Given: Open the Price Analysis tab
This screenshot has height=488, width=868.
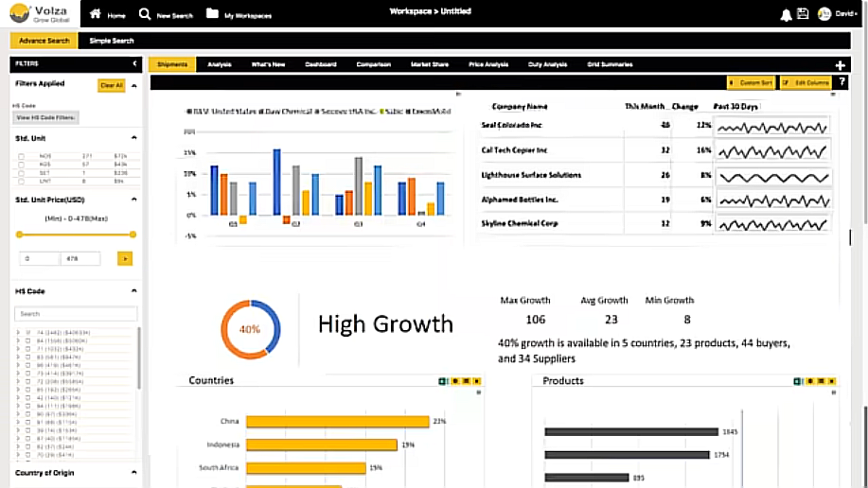Looking at the screenshot, I should [x=488, y=64].
